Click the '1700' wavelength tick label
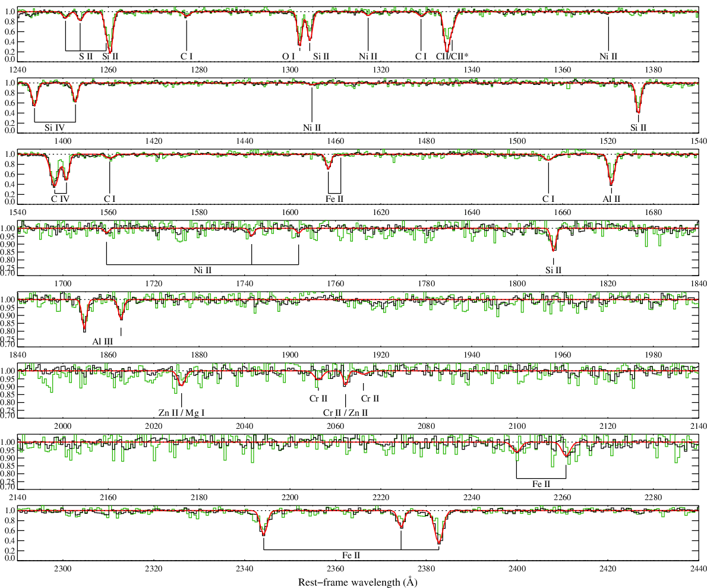 62,284
